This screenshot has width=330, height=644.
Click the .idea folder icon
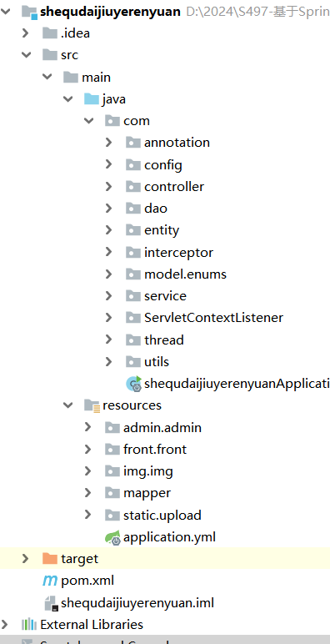point(50,33)
